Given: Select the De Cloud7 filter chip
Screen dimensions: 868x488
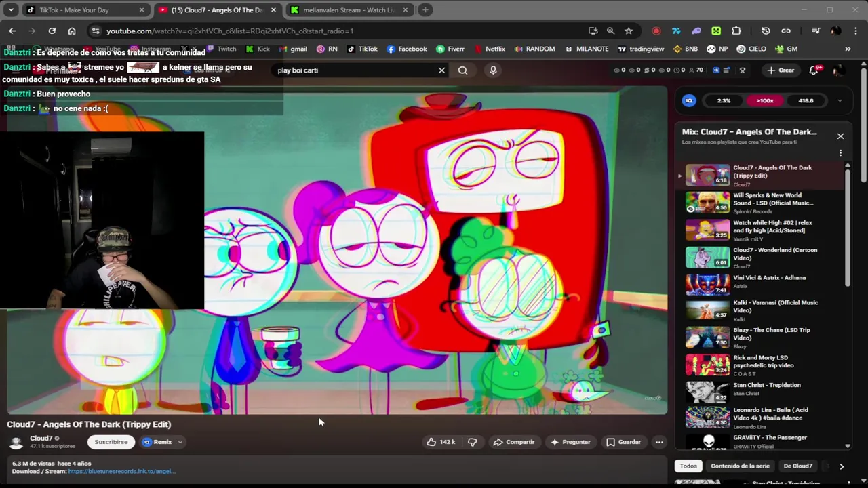Looking at the screenshot, I should [798, 466].
